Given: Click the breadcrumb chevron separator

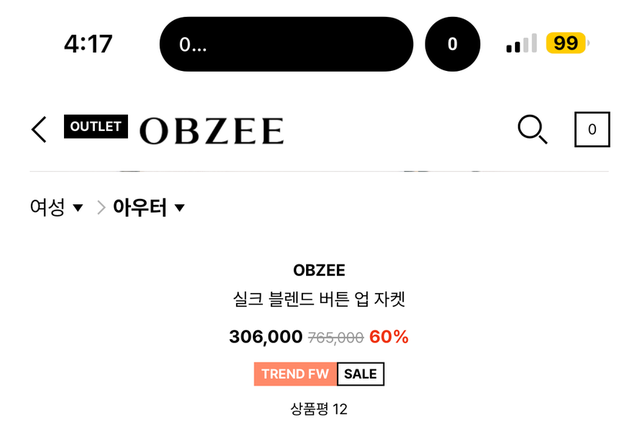Looking at the screenshot, I should 101,208.
